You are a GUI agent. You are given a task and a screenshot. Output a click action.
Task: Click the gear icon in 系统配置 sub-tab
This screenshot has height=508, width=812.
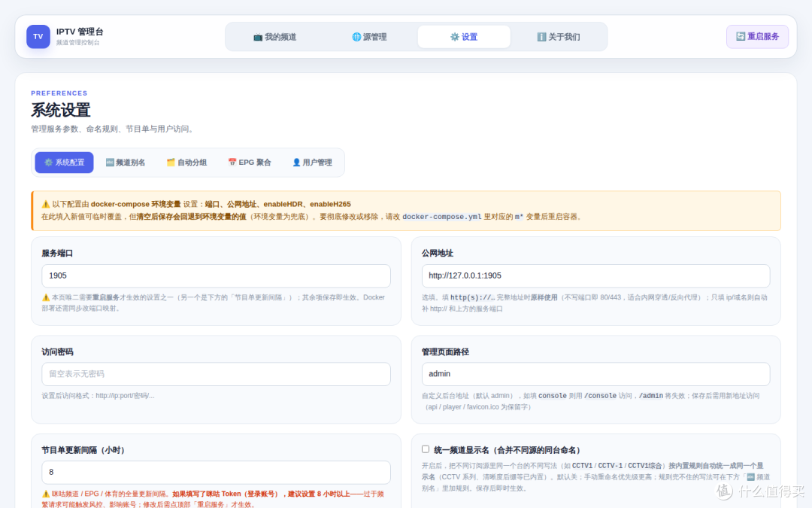48,163
